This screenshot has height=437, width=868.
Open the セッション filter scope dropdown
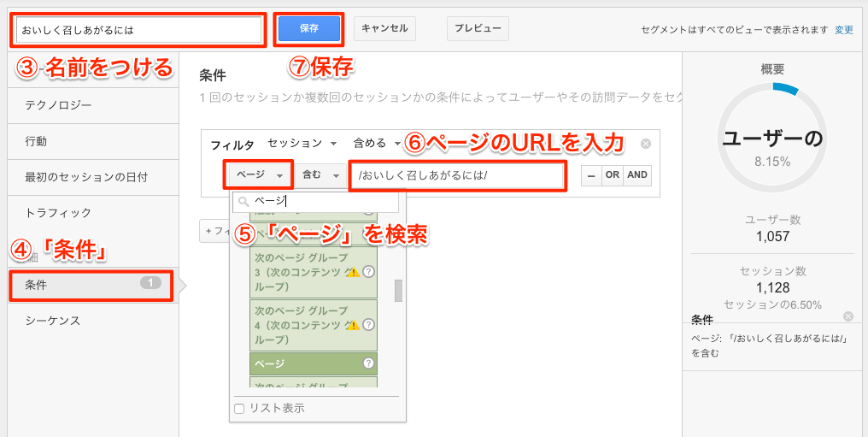click(302, 144)
